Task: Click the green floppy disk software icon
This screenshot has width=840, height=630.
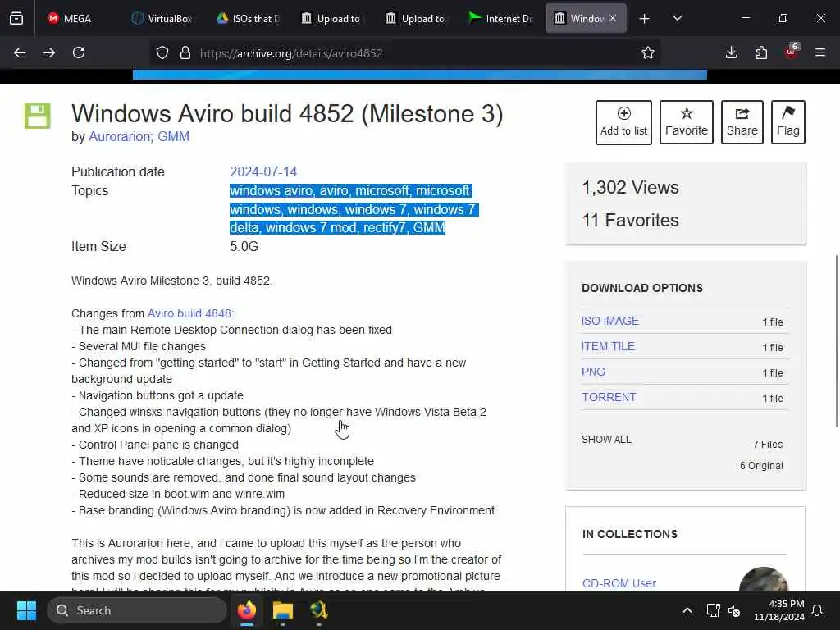Action: click(x=38, y=116)
